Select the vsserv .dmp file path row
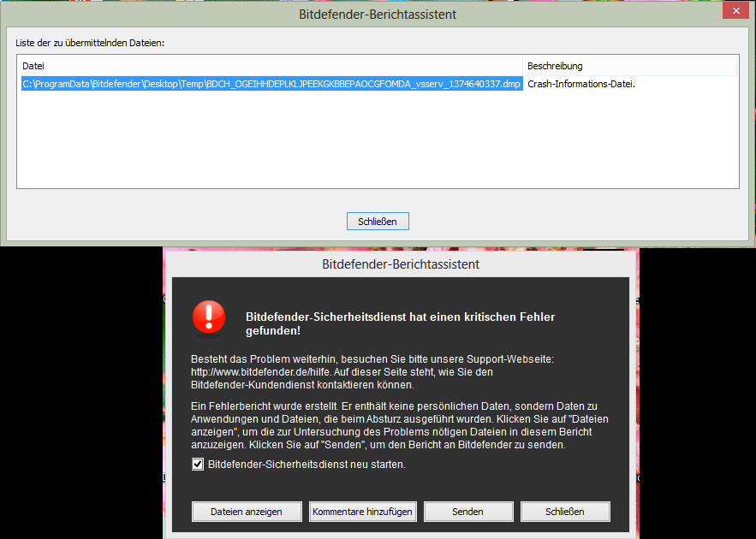 [x=272, y=84]
